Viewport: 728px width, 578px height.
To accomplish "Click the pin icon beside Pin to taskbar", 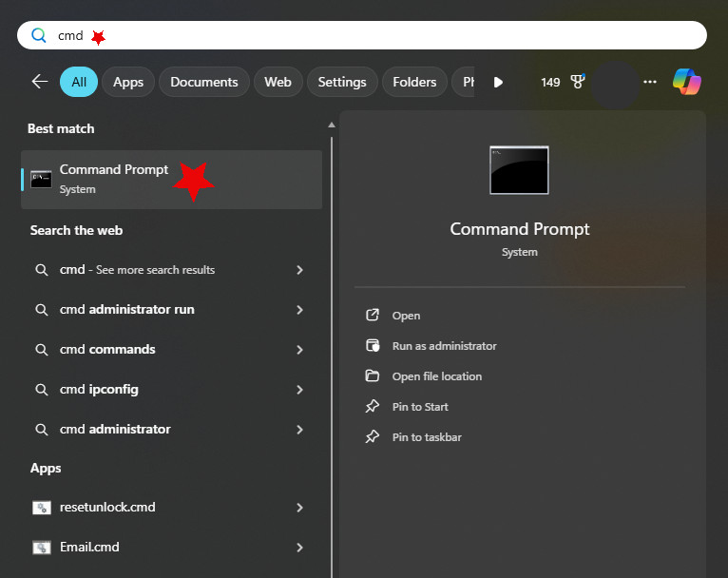I will [x=373, y=436].
